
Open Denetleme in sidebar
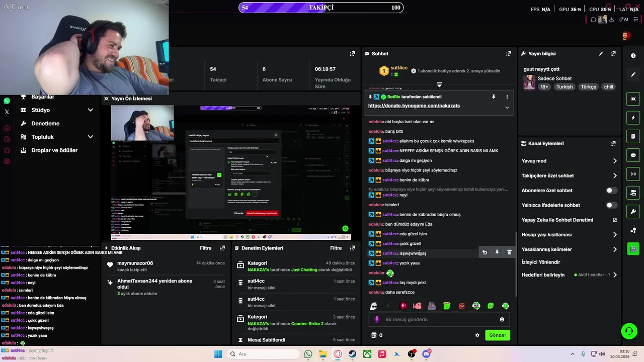tap(45, 123)
